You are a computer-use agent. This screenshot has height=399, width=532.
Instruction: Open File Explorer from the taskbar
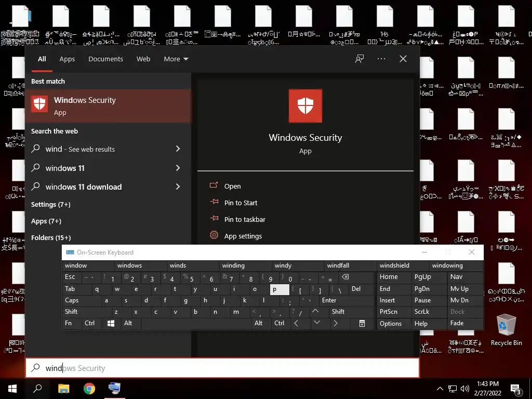(x=63, y=389)
